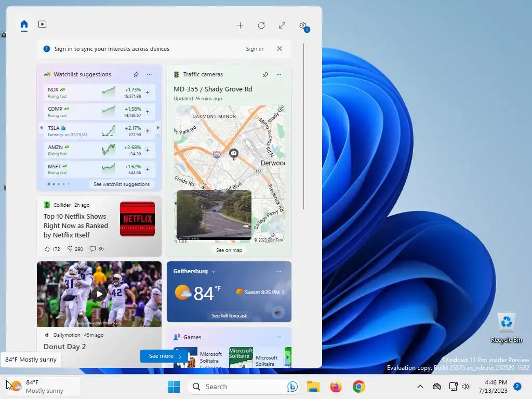Open the Windows Start menu

(x=174, y=387)
